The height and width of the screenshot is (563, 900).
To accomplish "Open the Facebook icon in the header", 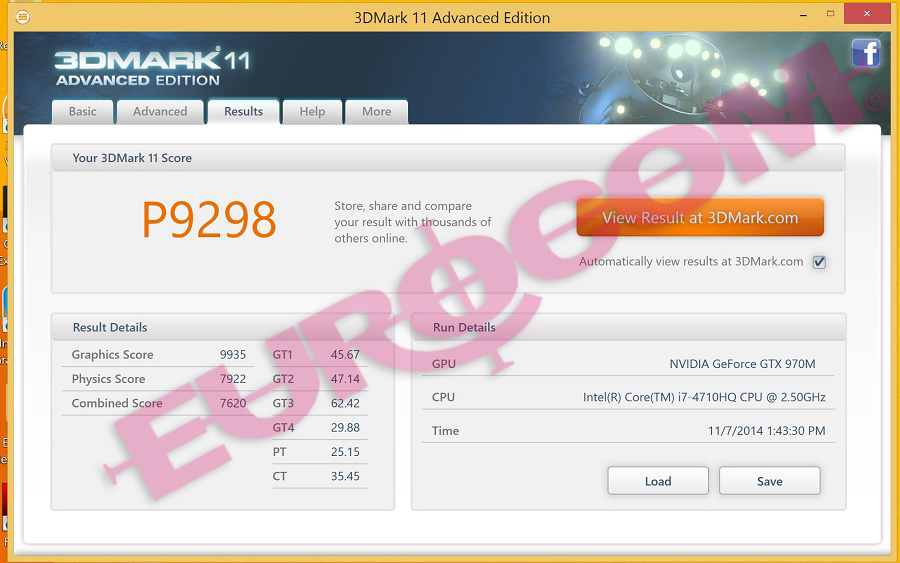I will [866, 53].
